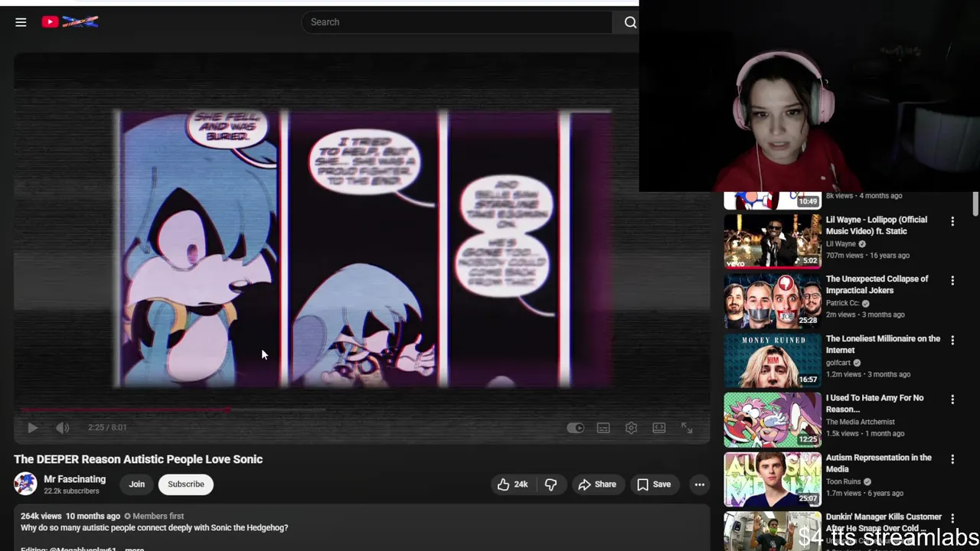Play the paused video

tap(32, 428)
